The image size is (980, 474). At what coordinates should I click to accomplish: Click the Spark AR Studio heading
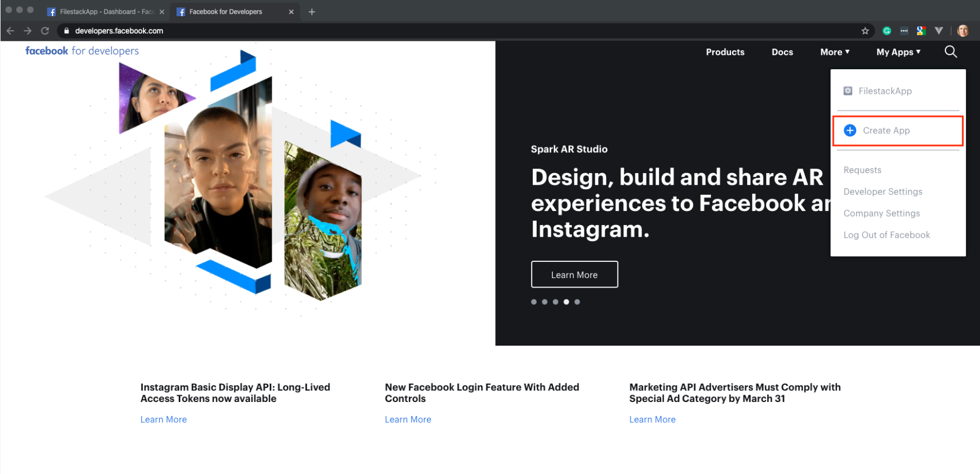[x=569, y=149]
